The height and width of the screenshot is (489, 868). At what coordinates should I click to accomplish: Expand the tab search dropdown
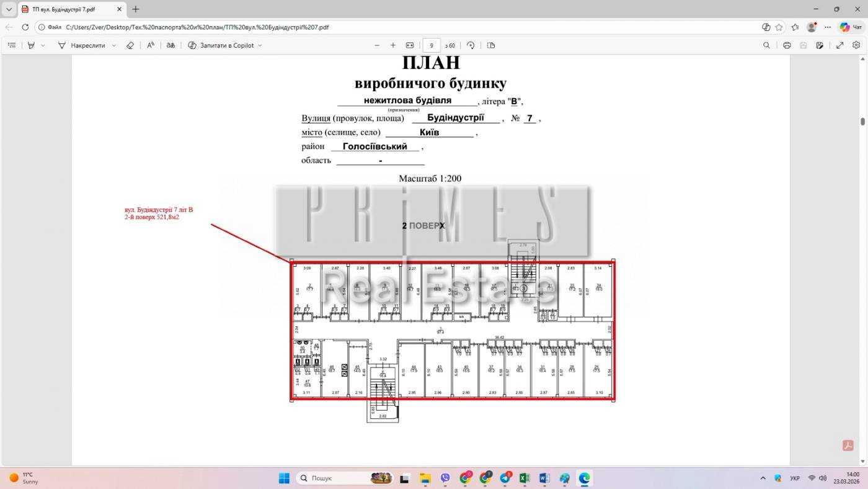pos(9,9)
